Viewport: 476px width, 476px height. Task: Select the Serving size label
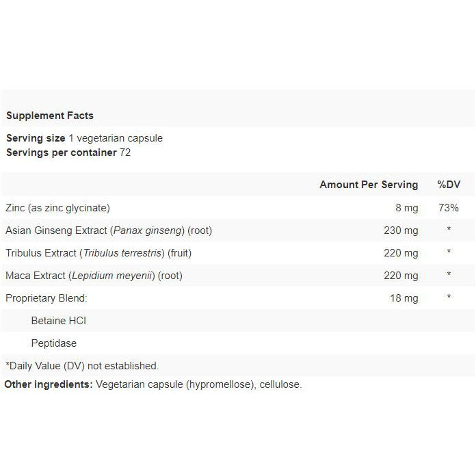click(x=36, y=138)
